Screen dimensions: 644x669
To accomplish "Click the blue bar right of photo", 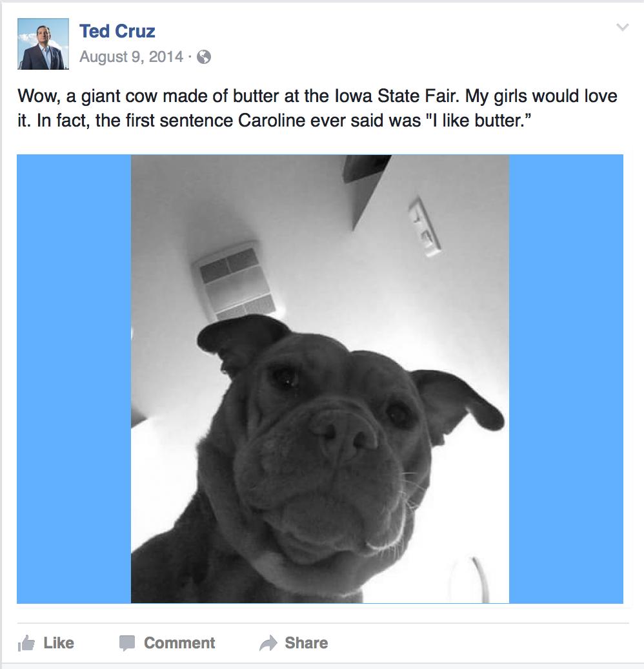I will pyautogui.click(x=566, y=379).
